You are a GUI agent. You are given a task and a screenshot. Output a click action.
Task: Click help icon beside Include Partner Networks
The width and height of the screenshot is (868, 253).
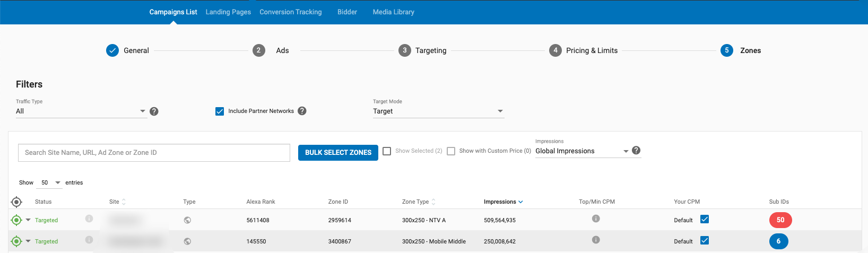pyautogui.click(x=302, y=111)
